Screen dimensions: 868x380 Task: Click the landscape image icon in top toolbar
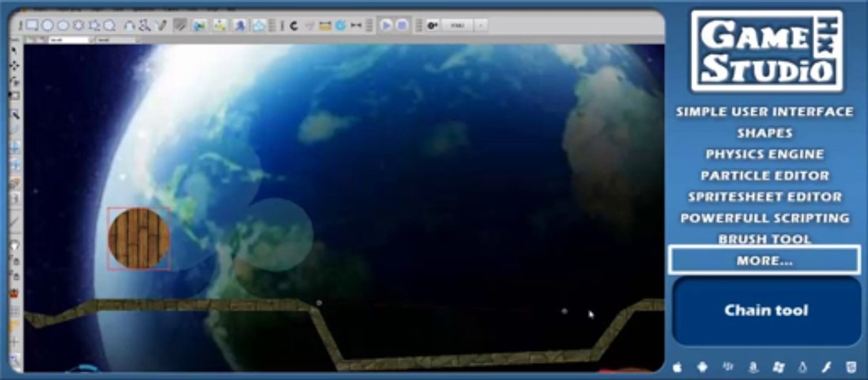(199, 25)
